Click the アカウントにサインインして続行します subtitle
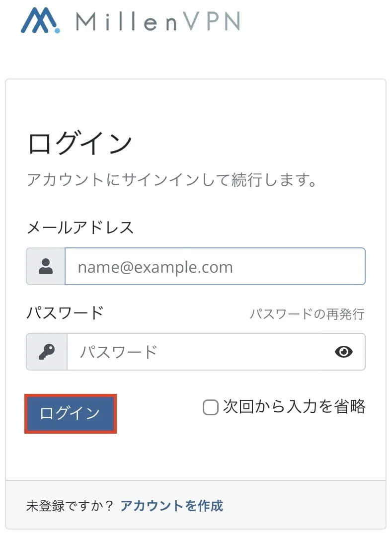The height and width of the screenshot is (537, 392). pos(172,179)
